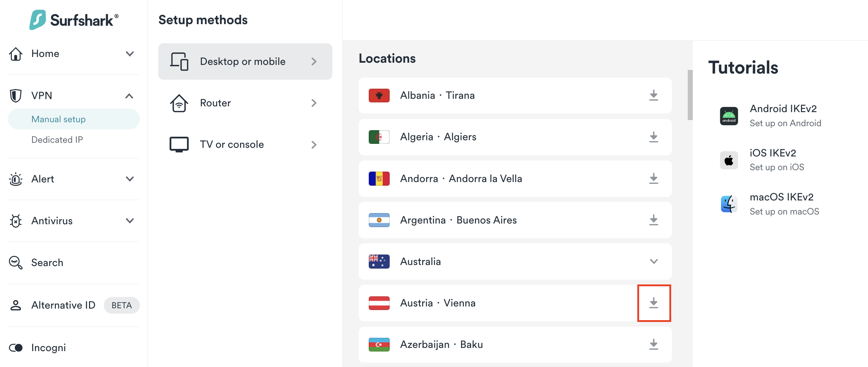Open the Android IKEv2 tutorial icon
The width and height of the screenshot is (868, 367).
coord(729,116)
